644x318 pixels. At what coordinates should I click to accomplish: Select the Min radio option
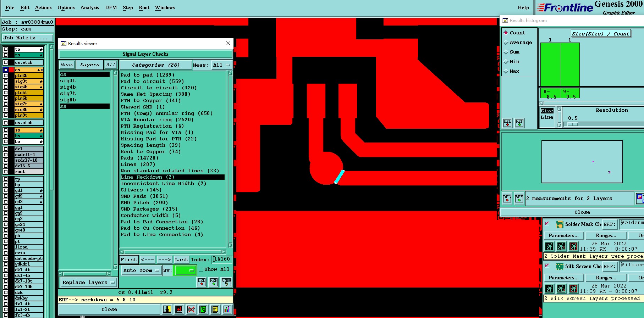click(506, 62)
